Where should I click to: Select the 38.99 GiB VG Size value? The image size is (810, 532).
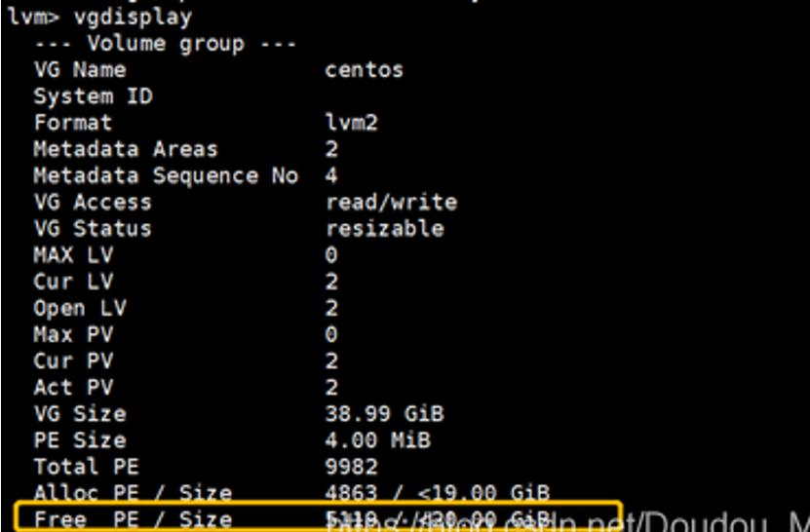pos(384,413)
